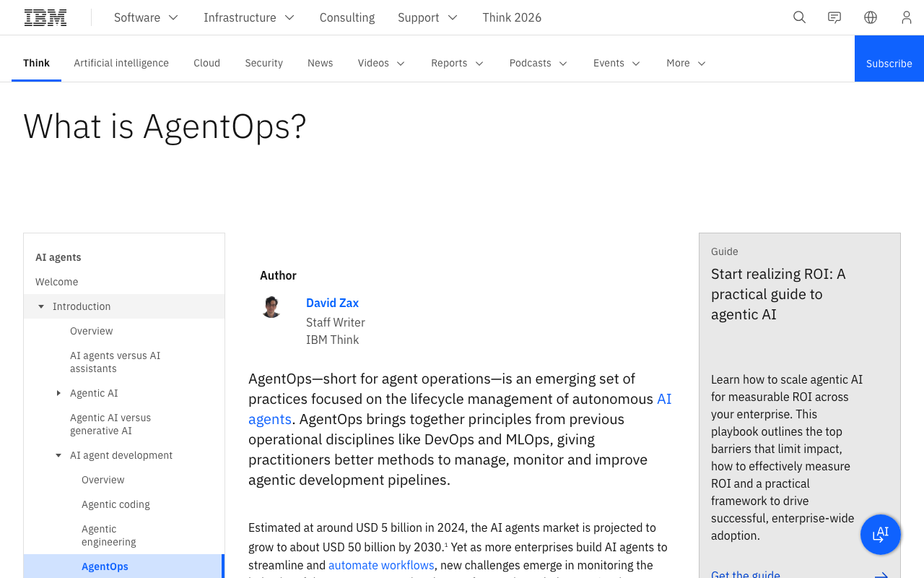Go to the Cloud tab

point(206,63)
